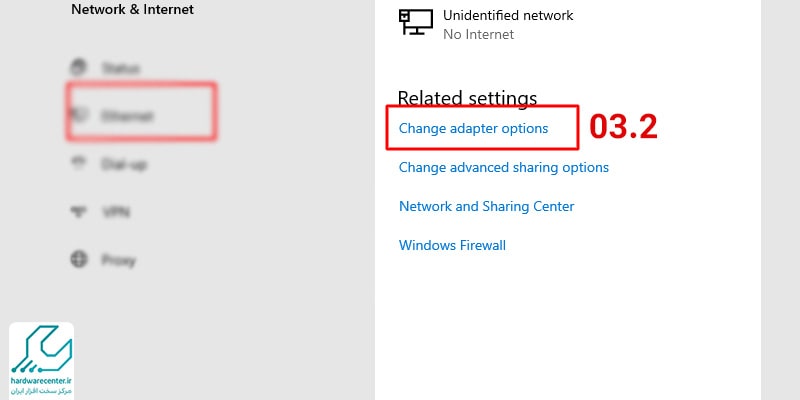
Task: Click the Status globe icon in sidebar
Action: click(79, 67)
